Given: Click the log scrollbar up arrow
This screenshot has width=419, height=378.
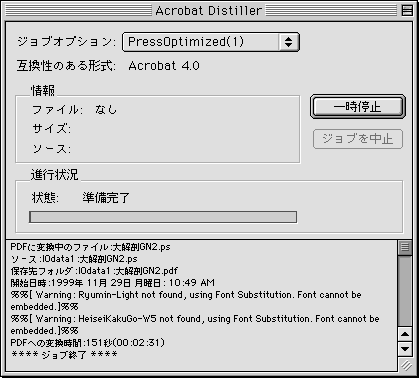Looking at the screenshot, I should tap(405, 334).
